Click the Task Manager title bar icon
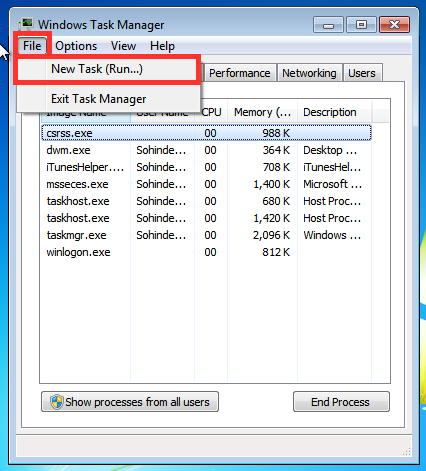The height and width of the screenshot is (471, 426). [26, 24]
